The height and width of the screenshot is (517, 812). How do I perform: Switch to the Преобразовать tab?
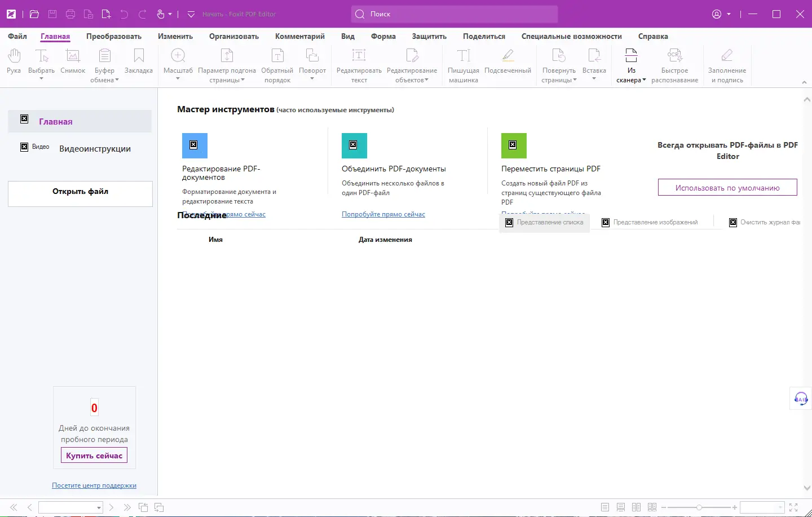tap(114, 36)
